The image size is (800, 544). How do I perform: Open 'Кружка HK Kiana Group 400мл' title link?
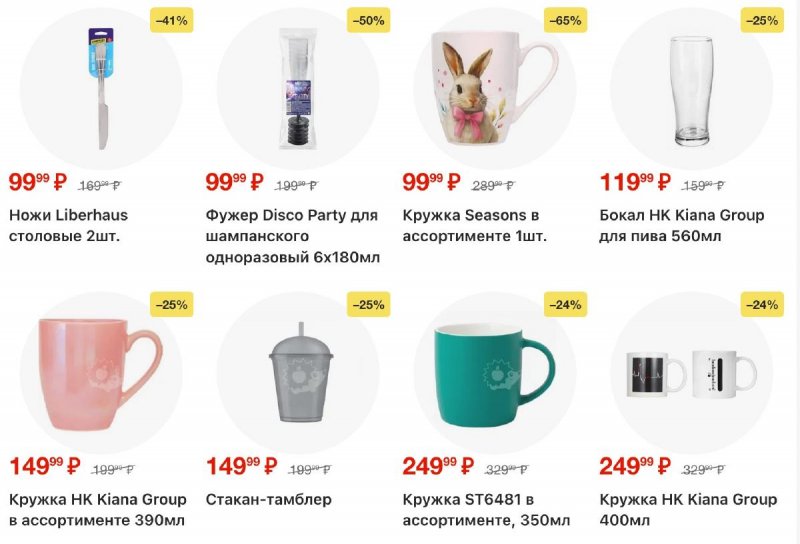click(688, 510)
